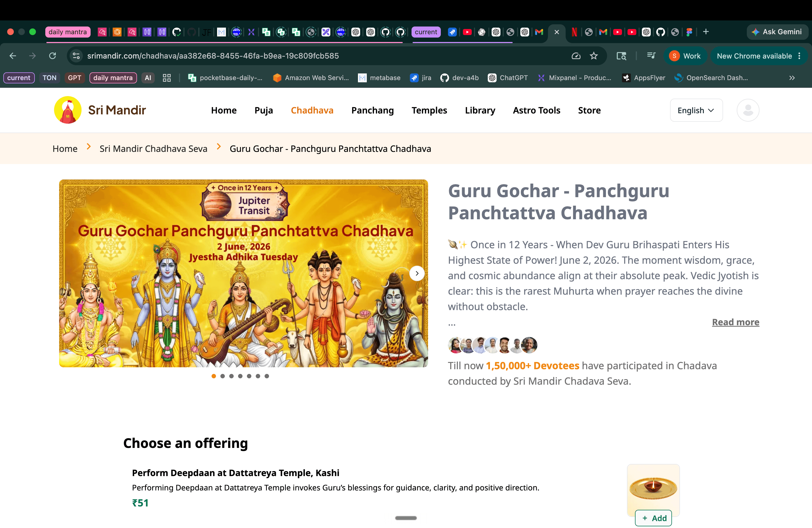
Task: Open Chrome's three-dot menu
Action: pyautogui.click(x=799, y=56)
